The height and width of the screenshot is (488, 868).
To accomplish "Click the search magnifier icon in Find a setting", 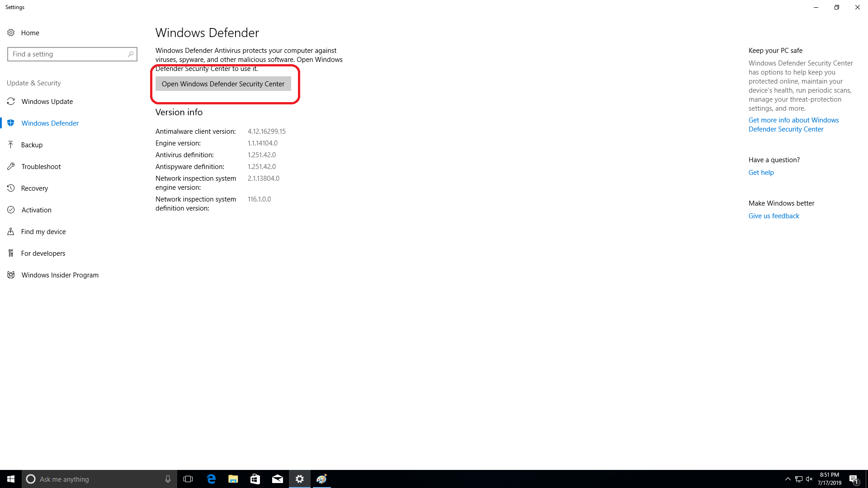I will tap(131, 54).
